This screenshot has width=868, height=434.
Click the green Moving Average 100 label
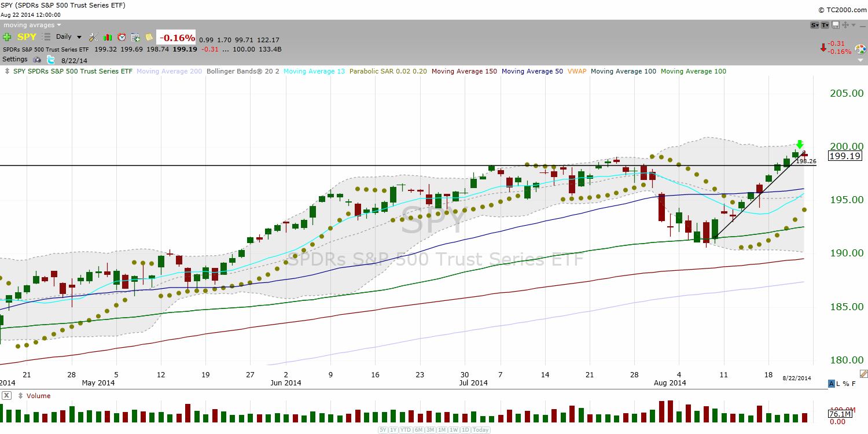(x=693, y=71)
